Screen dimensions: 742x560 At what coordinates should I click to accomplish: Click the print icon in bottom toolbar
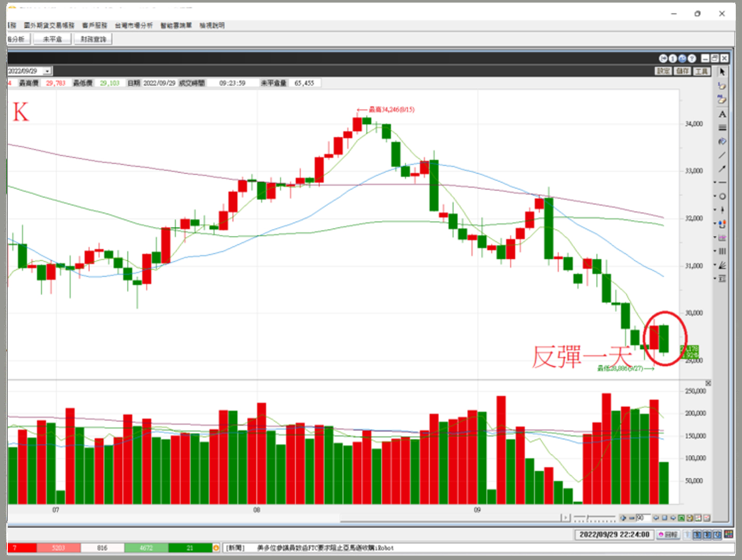coord(690,517)
